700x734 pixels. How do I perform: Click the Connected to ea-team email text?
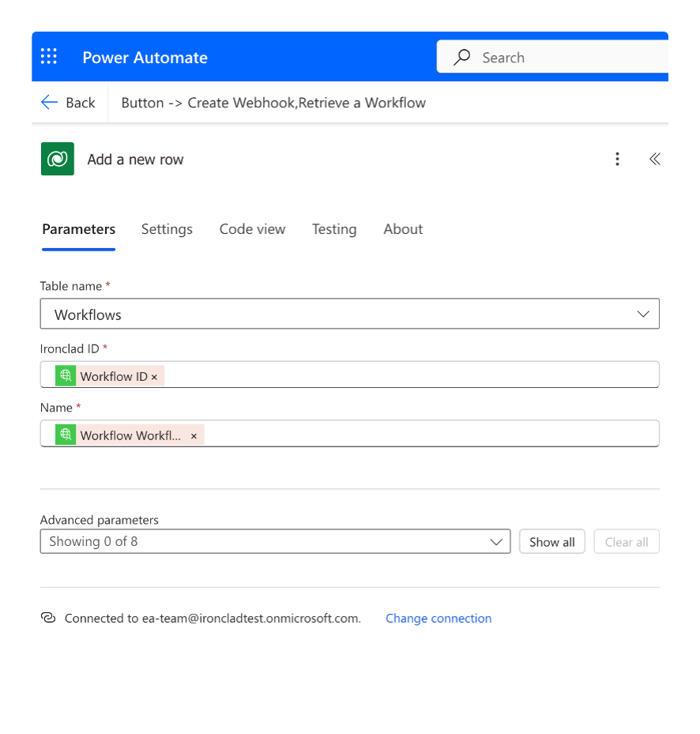(x=213, y=619)
